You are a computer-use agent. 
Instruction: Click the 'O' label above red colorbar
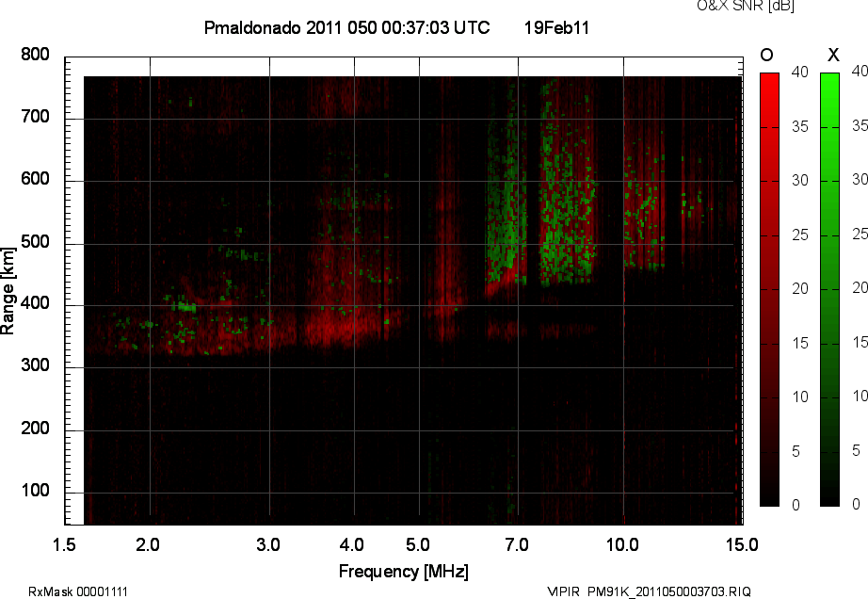766,55
